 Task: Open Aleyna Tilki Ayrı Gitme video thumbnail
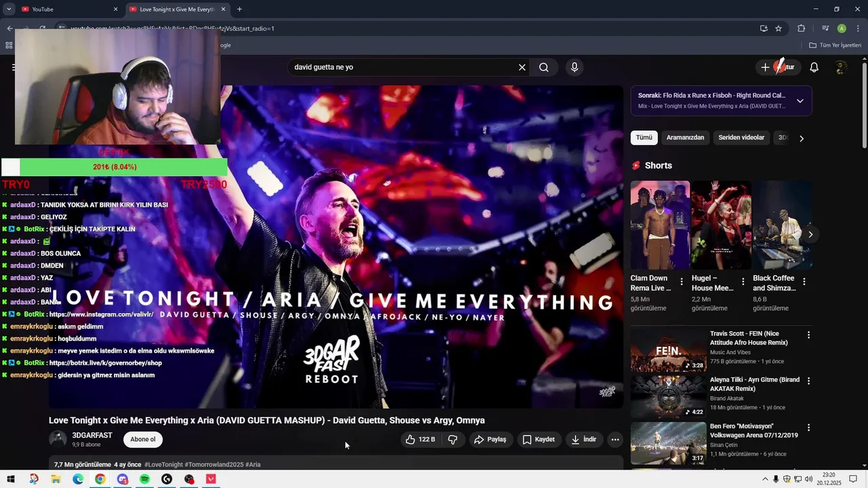668,396
